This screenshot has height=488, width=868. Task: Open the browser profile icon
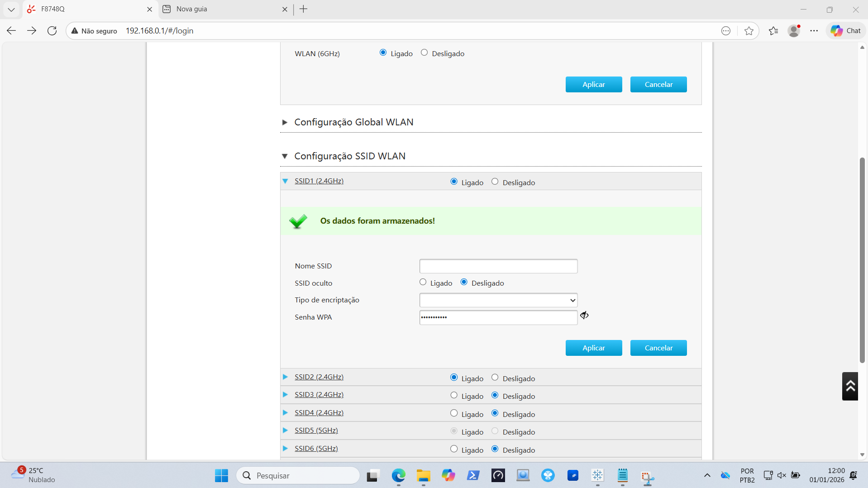[794, 31]
